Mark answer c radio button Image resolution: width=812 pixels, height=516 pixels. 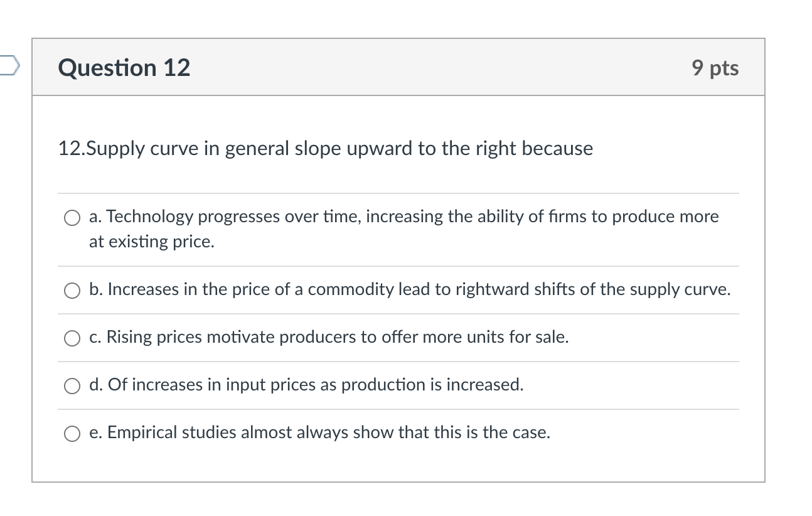(72, 338)
